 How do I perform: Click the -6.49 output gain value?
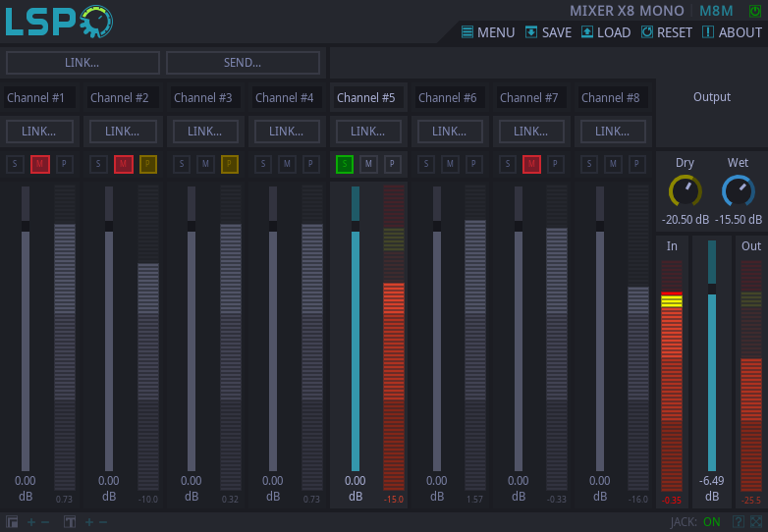(x=712, y=481)
